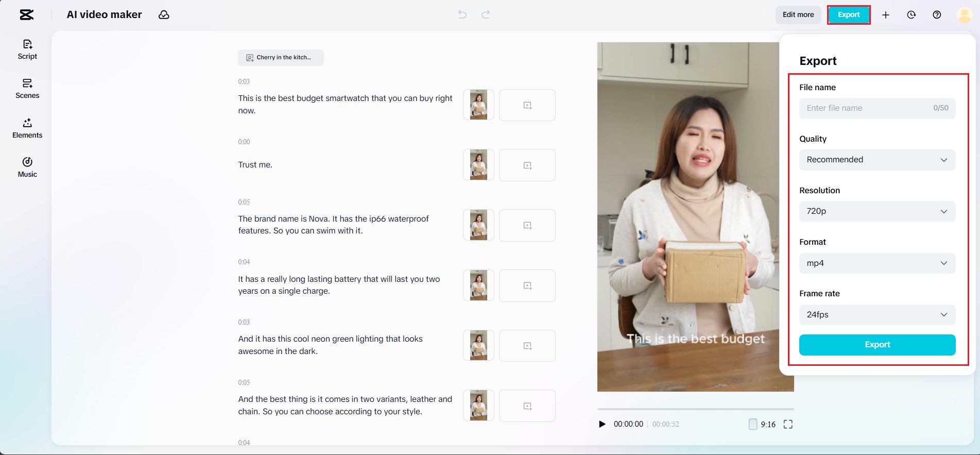Click script text 'It has a really long lasting battery'

pyautogui.click(x=339, y=285)
